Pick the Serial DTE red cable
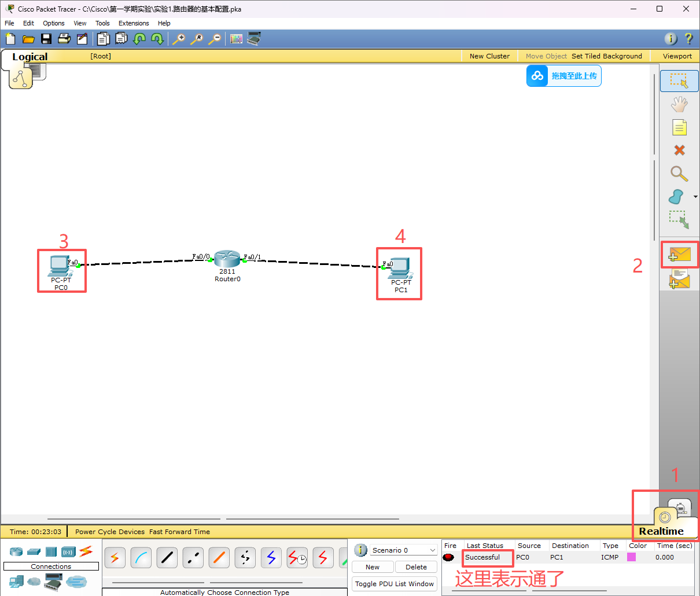The height and width of the screenshot is (596, 700). pos(323,558)
